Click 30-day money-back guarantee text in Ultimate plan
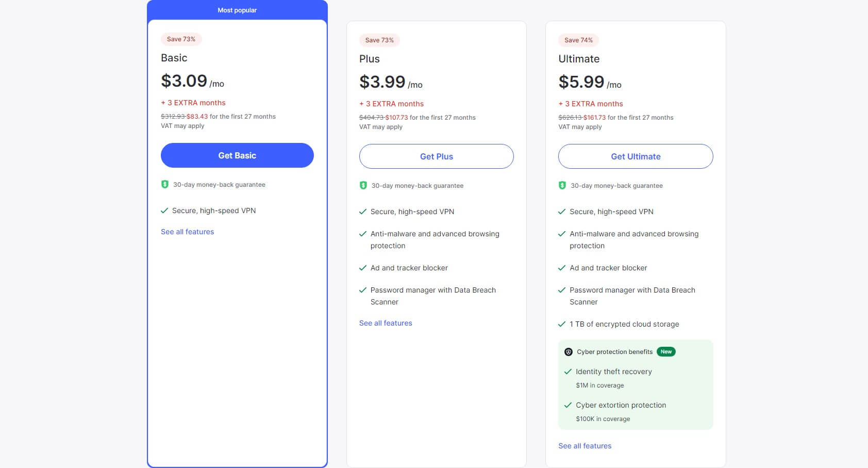The height and width of the screenshot is (468, 868). [x=616, y=186]
